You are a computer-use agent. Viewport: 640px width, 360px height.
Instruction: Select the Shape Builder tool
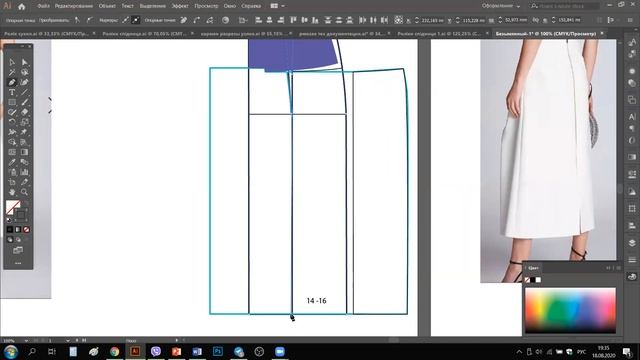[x=12, y=142]
